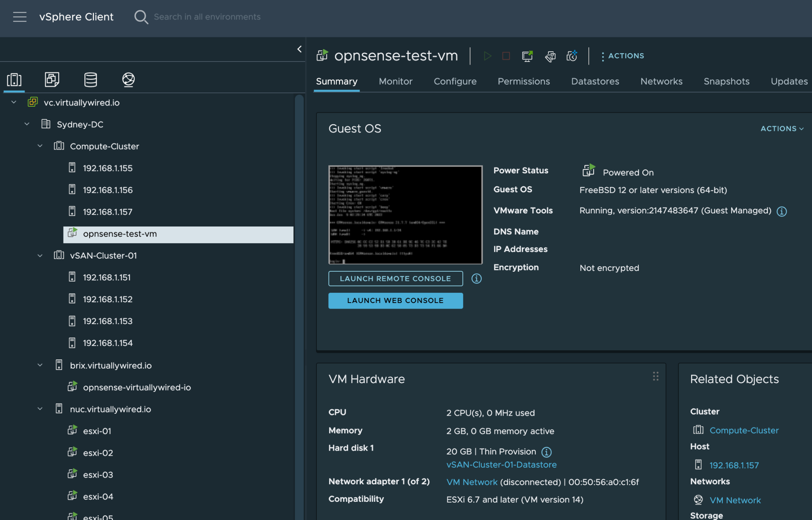Select host 192.168.1.153 in tree
The image size is (812, 520).
point(107,321)
